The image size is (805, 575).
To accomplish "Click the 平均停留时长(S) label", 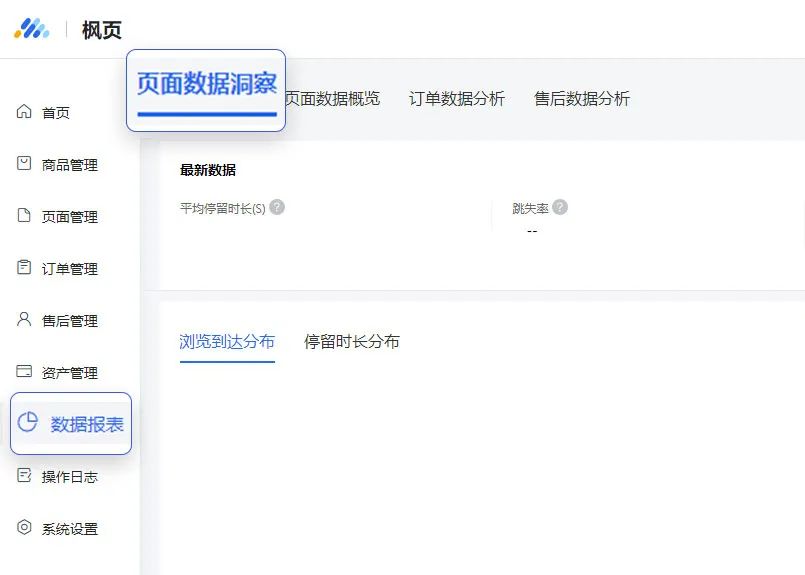I will click(223, 208).
